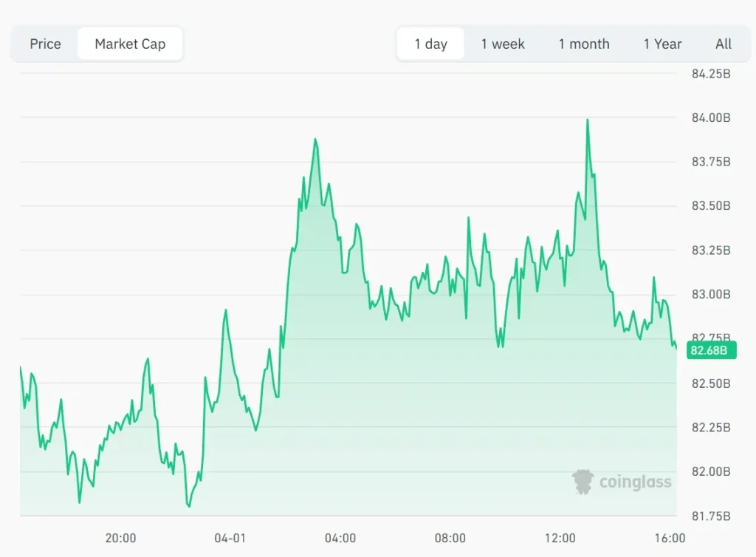
Task: Set the range to 1 month
Action: (x=584, y=44)
